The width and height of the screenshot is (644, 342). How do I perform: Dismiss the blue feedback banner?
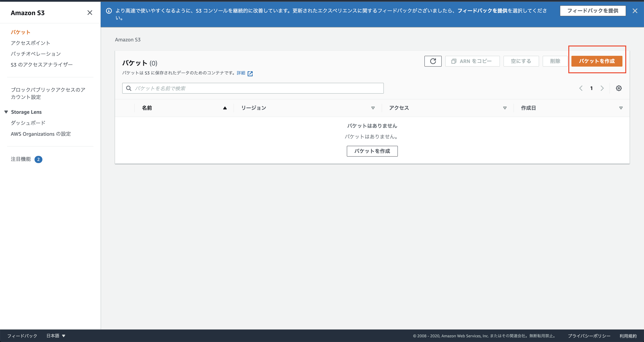click(x=635, y=11)
